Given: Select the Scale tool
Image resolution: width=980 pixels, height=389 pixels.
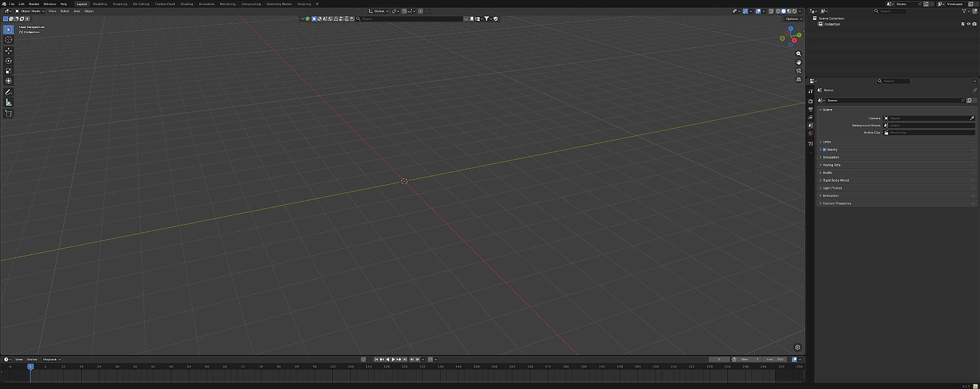Looking at the screenshot, I should pyautogui.click(x=9, y=71).
